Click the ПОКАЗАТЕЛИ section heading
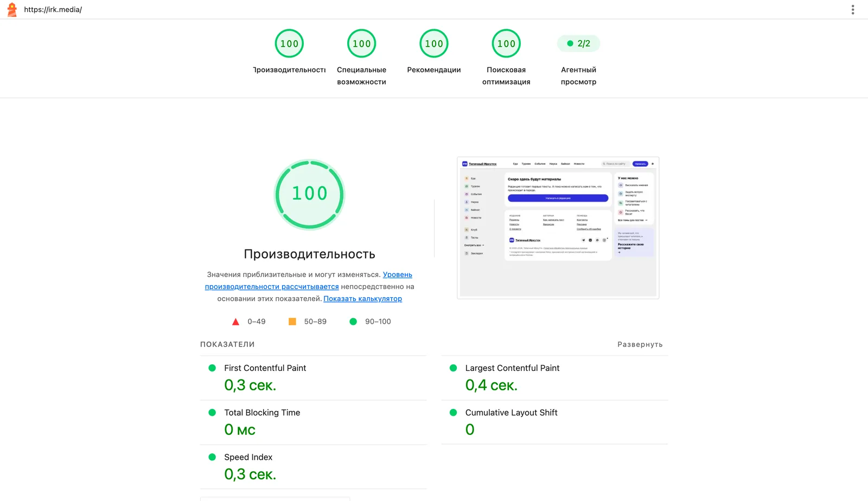This screenshot has width=868, height=501. [x=227, y=344]
